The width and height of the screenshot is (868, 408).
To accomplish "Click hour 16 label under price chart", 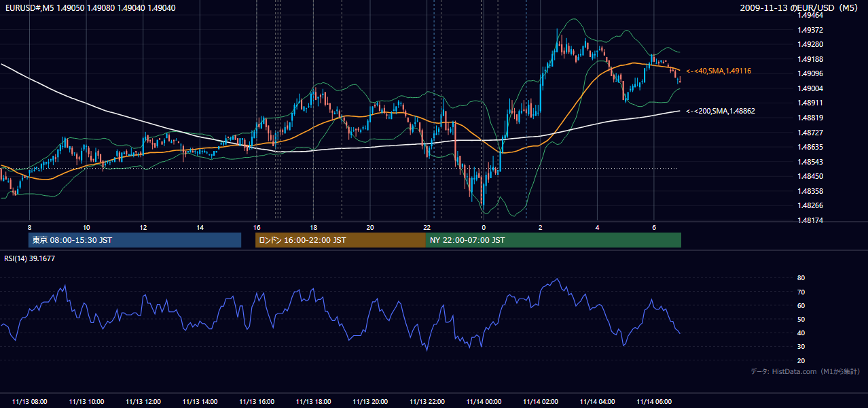I will (257, 227).
